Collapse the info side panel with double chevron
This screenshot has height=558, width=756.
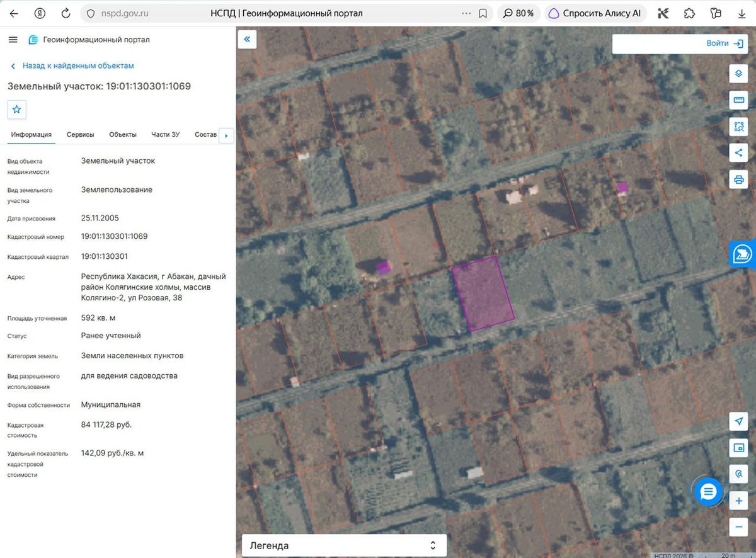tap(247, 39)
